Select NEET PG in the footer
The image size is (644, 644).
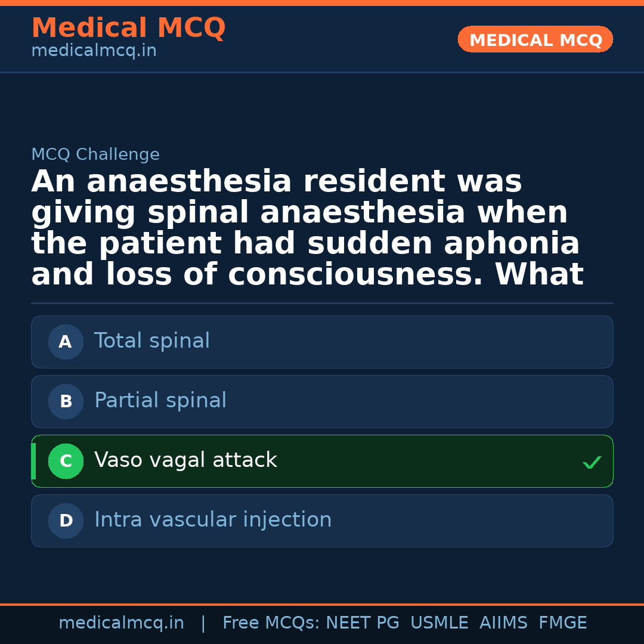tap(363, 623)
